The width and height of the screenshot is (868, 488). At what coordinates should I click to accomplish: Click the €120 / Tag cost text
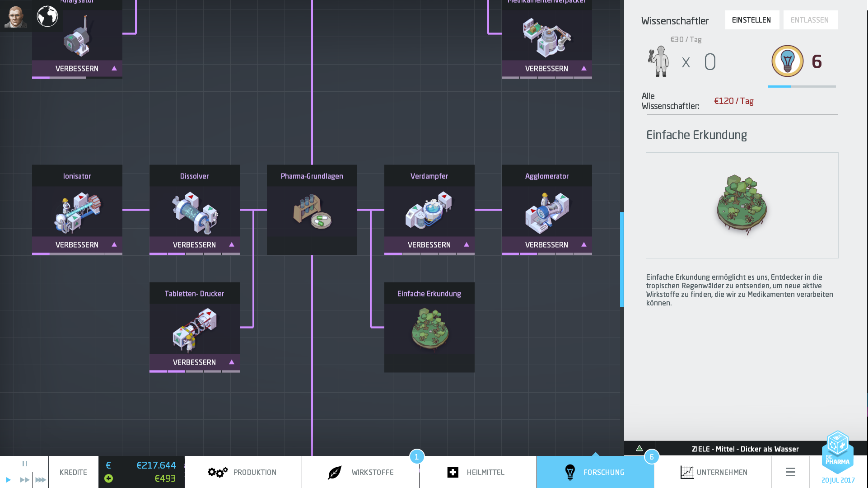coord(734,101)
